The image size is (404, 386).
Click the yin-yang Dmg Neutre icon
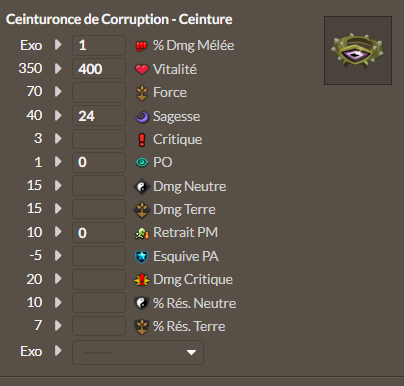pos(142,186)
